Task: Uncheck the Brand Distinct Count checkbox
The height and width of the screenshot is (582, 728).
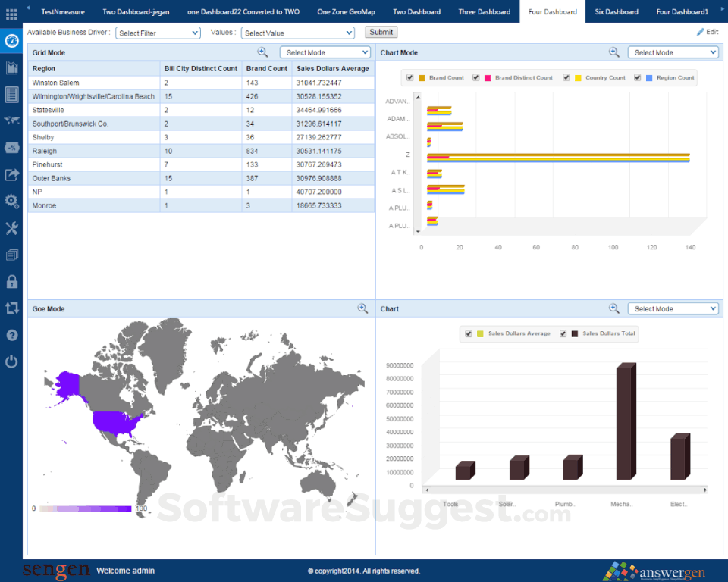Action: pos(476,77)
